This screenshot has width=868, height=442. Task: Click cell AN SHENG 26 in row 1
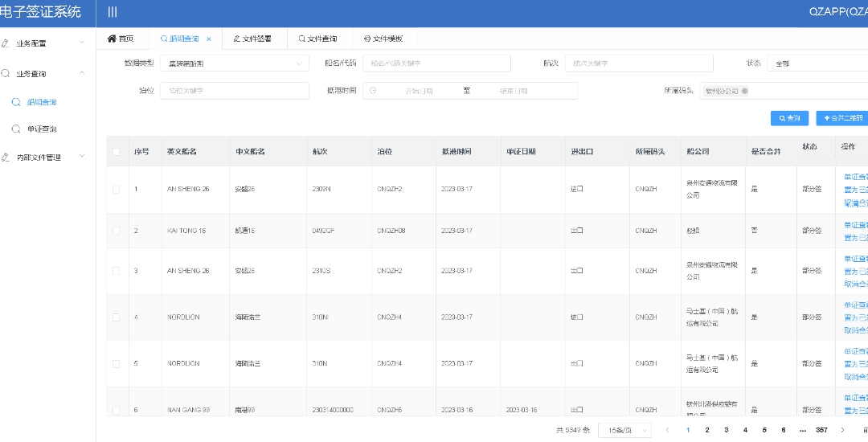point(188,189)
